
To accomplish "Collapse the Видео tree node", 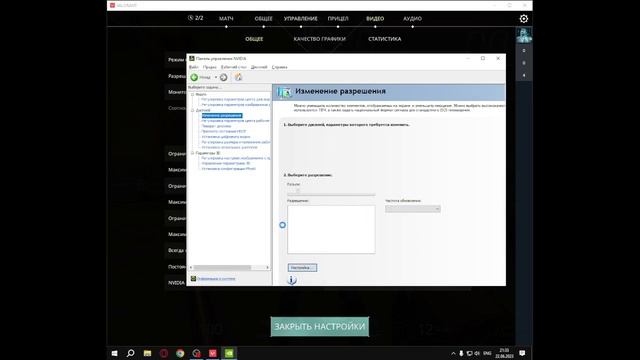I will point(193,94).
